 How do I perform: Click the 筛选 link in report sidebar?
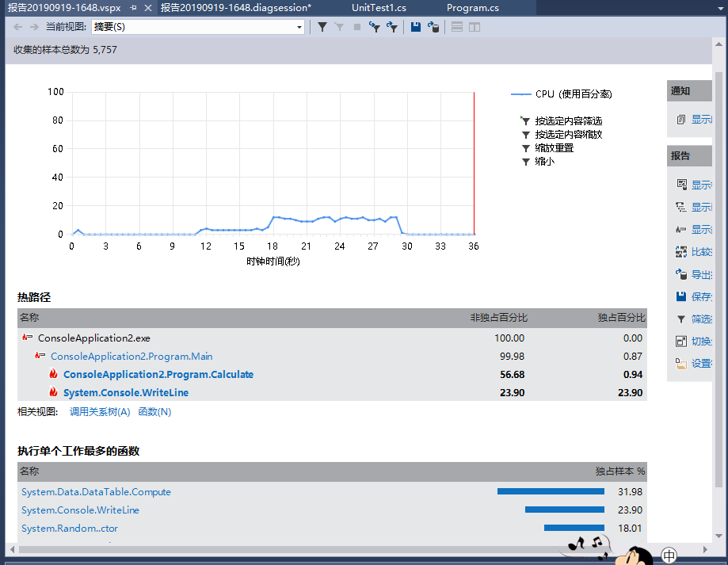(701, 319)
